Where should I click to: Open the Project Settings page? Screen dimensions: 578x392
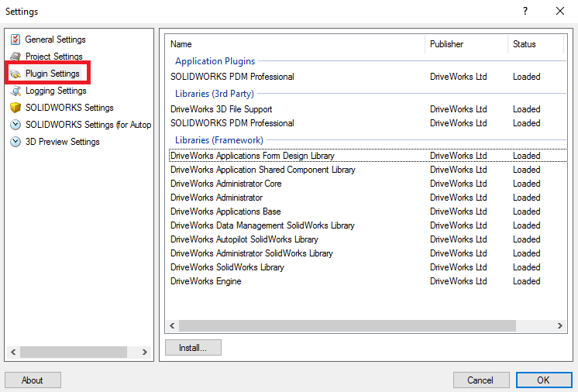tap(53, 57)
